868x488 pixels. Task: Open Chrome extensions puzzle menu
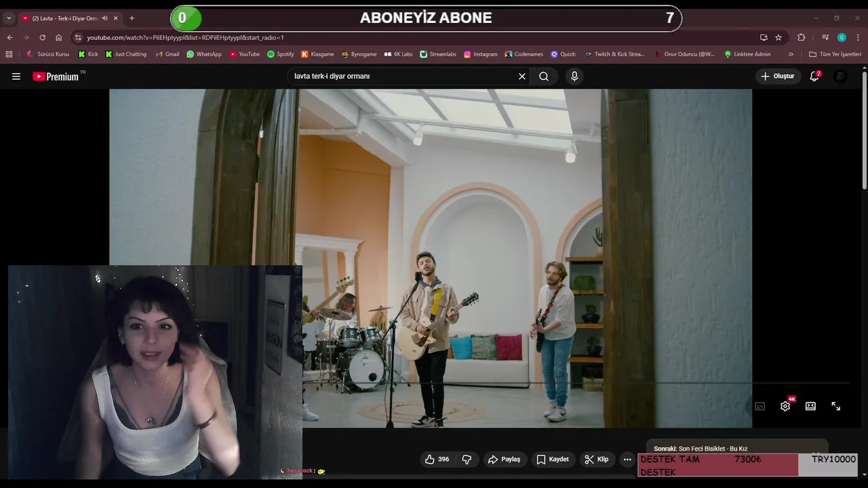click(x=802, y=37)
